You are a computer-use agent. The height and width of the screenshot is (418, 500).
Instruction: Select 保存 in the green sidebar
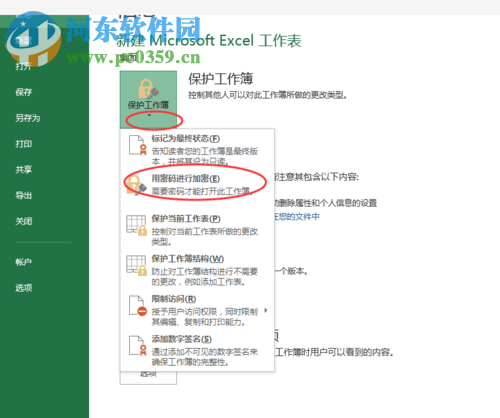coord(23,92)
